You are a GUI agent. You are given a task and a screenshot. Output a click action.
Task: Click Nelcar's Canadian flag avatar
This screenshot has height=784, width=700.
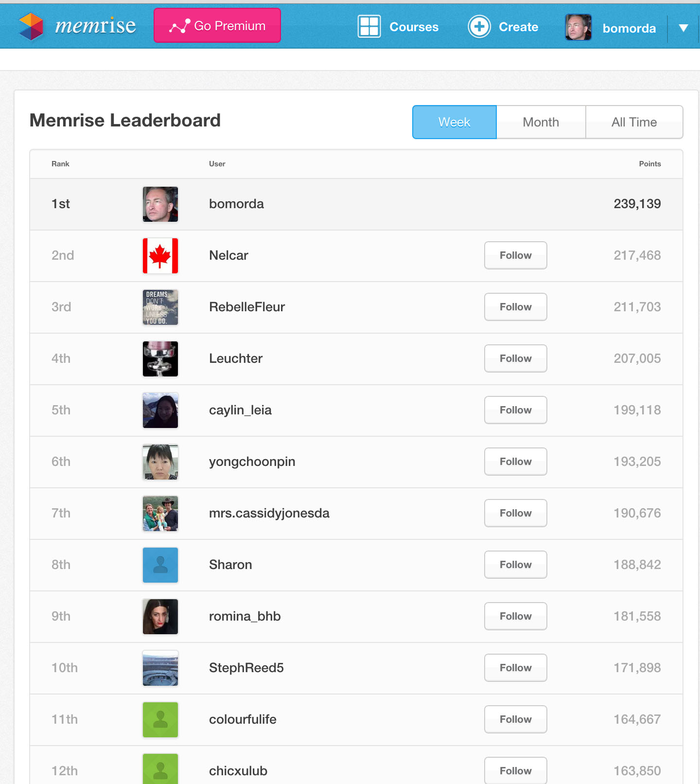[x=160, y=256]
